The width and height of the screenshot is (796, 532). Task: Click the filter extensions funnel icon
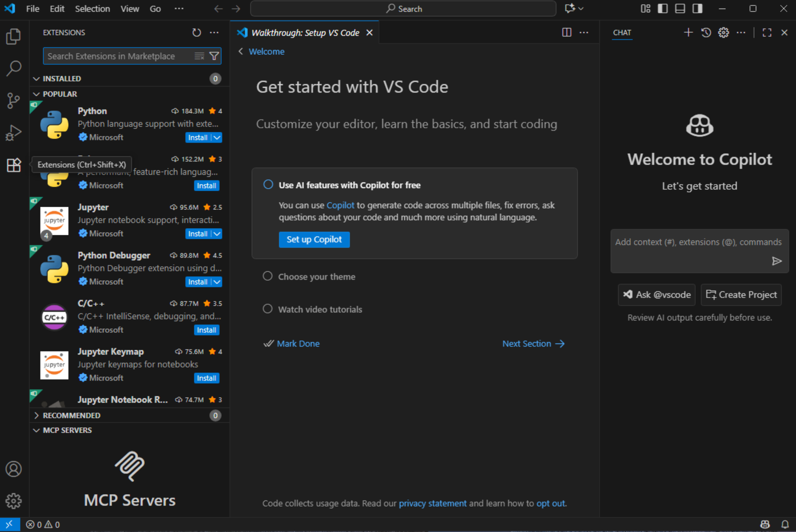click(x=214, y=56)
